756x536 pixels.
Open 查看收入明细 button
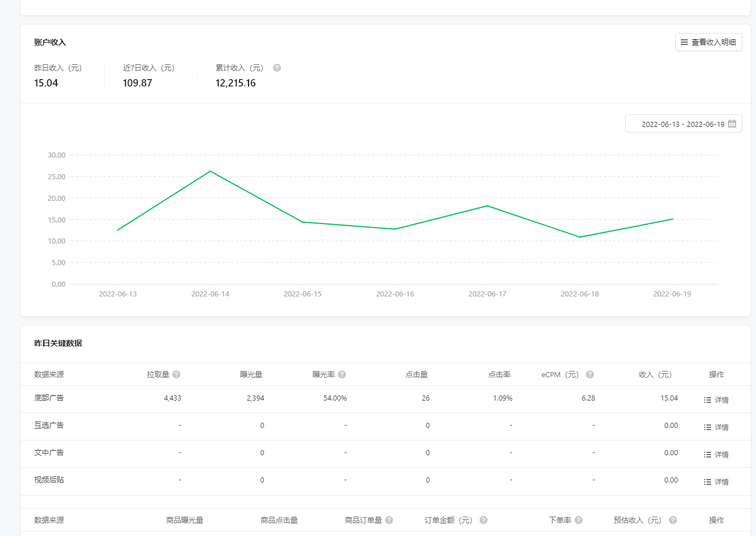(708, 42)
